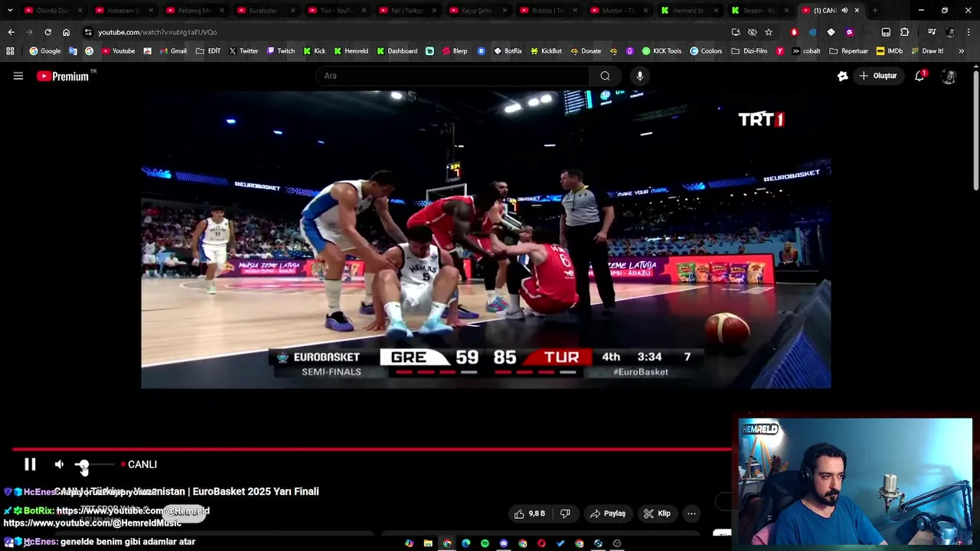
Task: Expand the Repertuar bookmark folder
Action: click(x=848, y=51)
